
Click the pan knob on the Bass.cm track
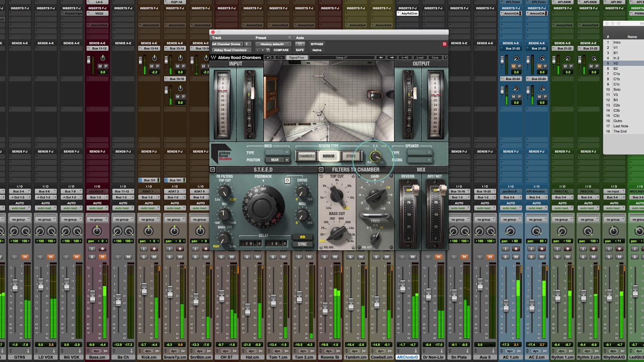[x=97, y=231]
